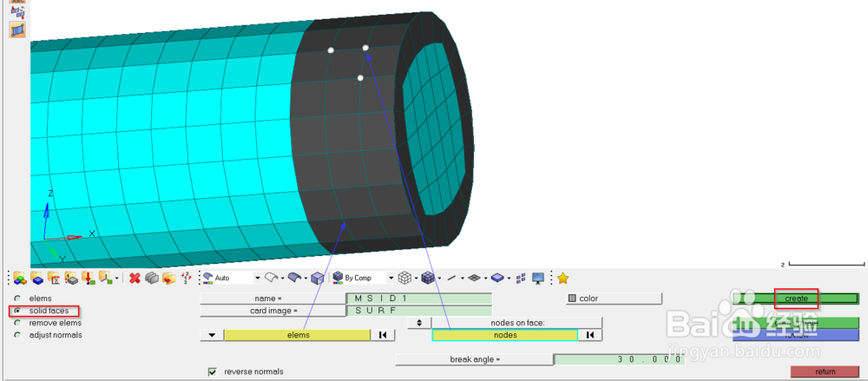This screenshot has width=868, height=381.
Task: Click the orange highlighted icon in left strip
Action: [17, 29]
